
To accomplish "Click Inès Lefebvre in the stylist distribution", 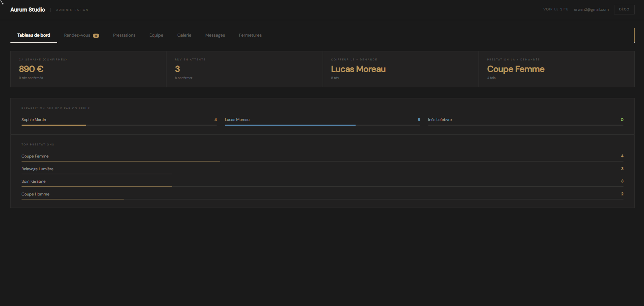I will tap(440, 120).
